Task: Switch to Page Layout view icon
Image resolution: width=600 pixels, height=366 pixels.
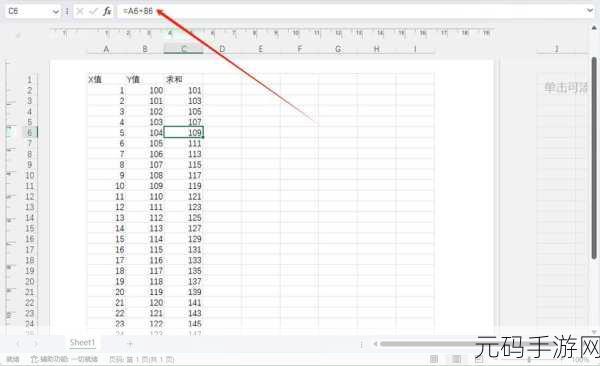Action: (x=457, y=359)
